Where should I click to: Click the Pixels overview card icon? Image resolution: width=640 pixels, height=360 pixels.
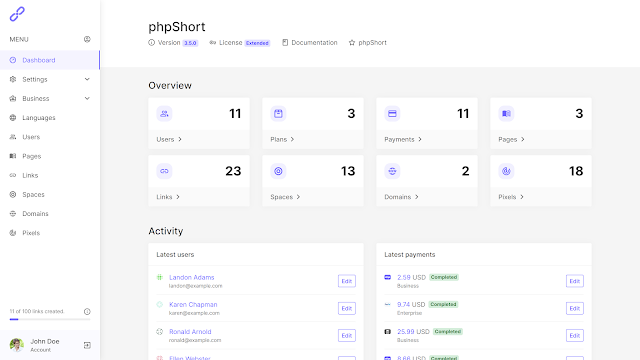coord(506,171)
